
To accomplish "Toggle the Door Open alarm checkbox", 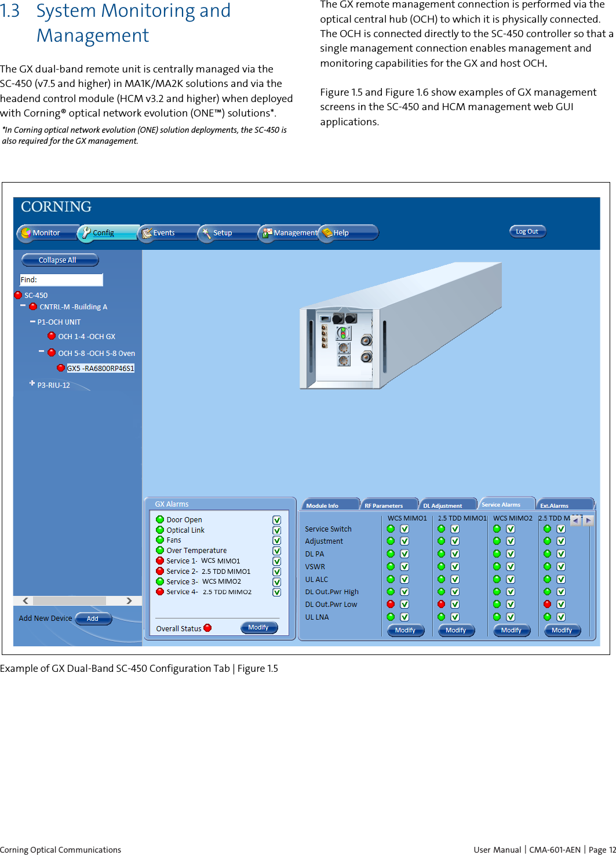I will tap(277, 520).
